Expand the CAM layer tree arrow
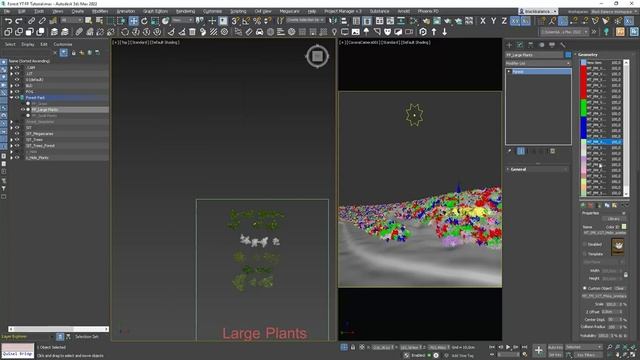 (x=11, y=68)
